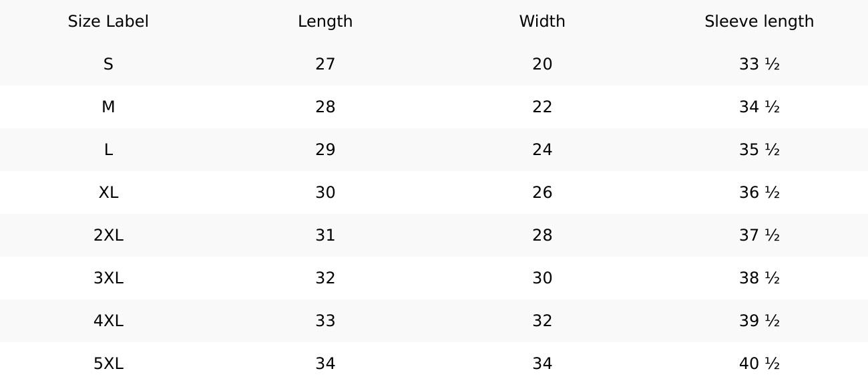This screenshot has width=868, height=385.
Task: Click the width value 22 for size M
Action: [542, 107]
